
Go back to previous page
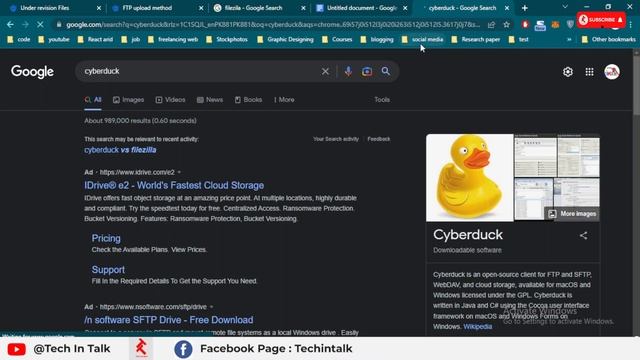point(10,24)
